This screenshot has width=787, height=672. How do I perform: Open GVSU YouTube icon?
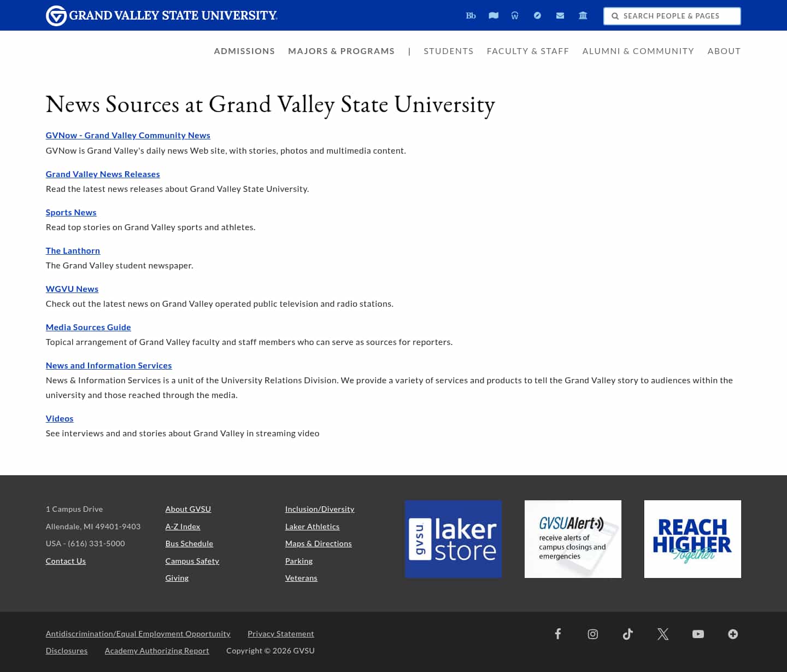(698, 634)
